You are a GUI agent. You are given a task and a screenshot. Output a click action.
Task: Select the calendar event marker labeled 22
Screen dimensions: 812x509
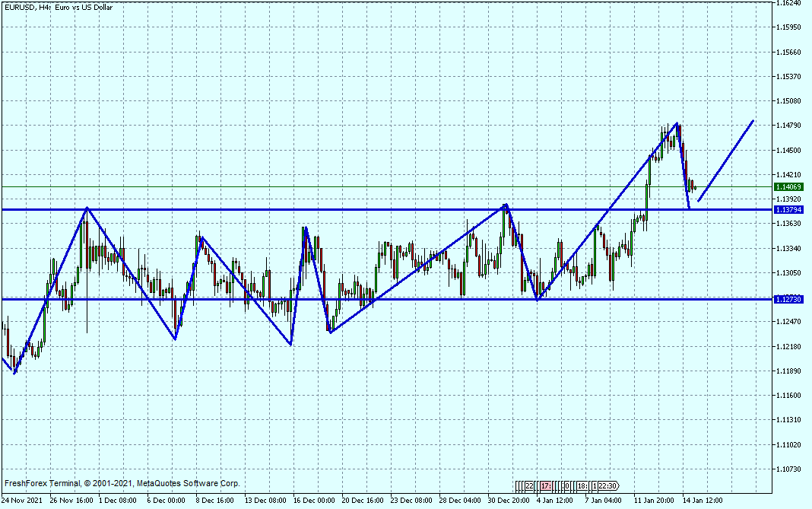(529, 486)
